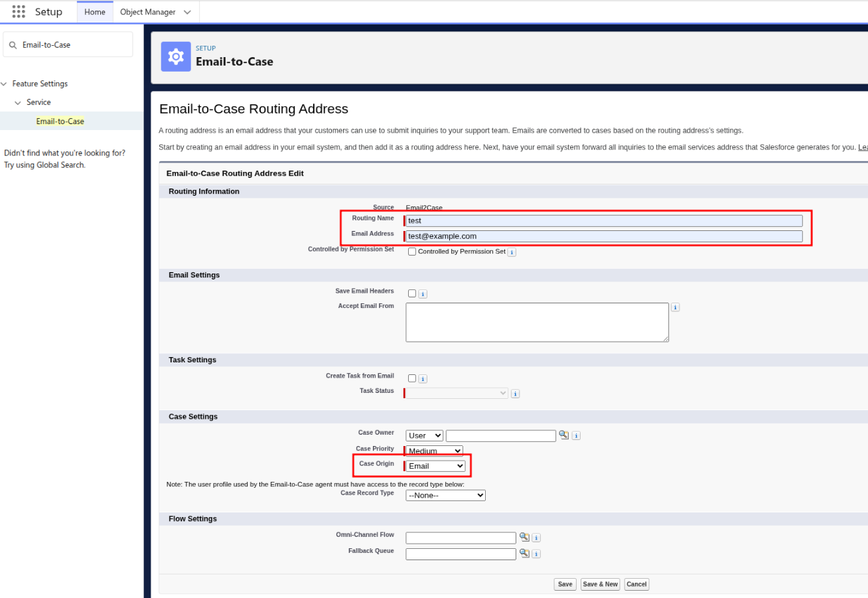Show info icon beside Accept Email From
This screenshot has height=598, width=868.
675,307
